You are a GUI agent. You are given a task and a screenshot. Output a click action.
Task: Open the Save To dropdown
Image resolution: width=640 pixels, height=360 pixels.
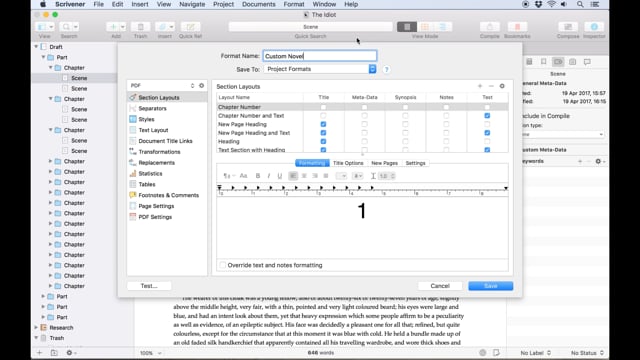point(320,69)
